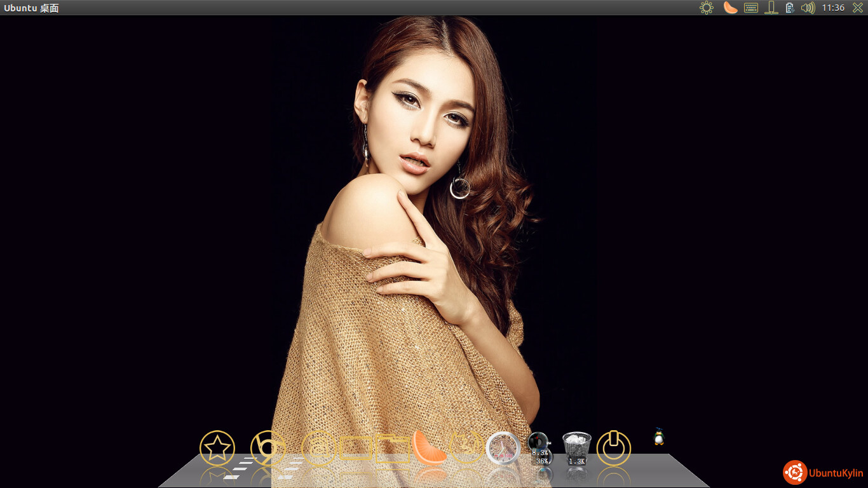Click the power button icon in dock
The image size is (868, 488).
tap(614, 448)
